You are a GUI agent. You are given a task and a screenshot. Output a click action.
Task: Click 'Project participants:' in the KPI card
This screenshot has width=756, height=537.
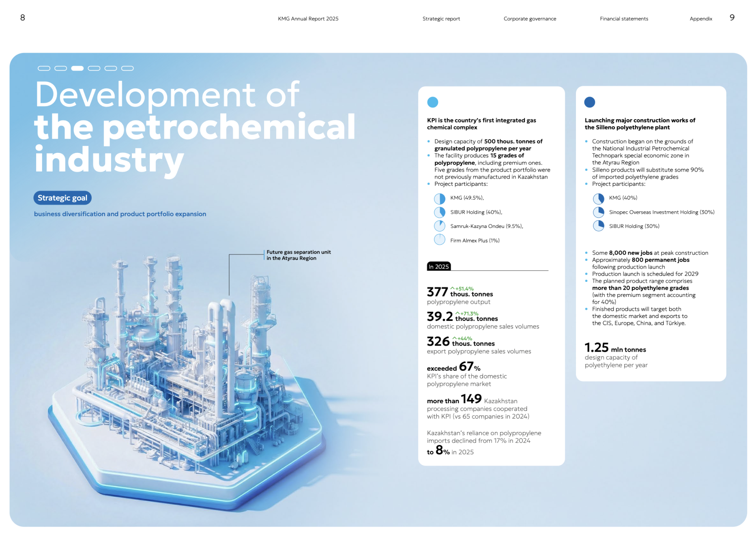coord(461,184)
